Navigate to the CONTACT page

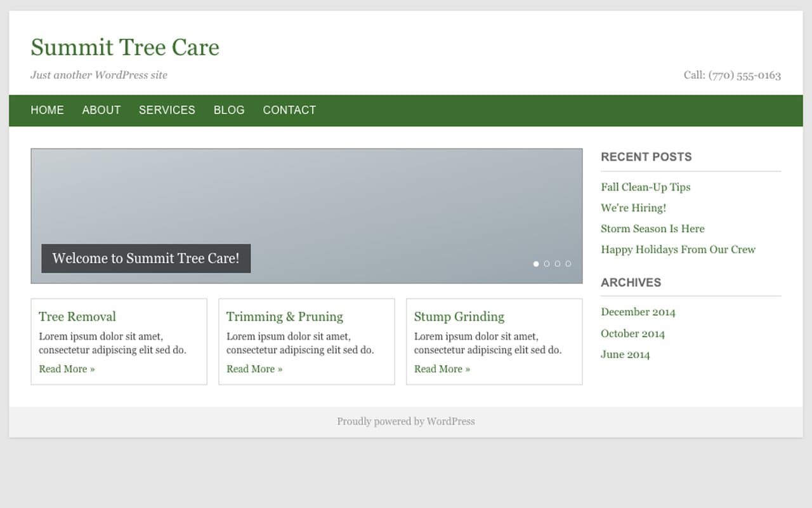(289, 110)
